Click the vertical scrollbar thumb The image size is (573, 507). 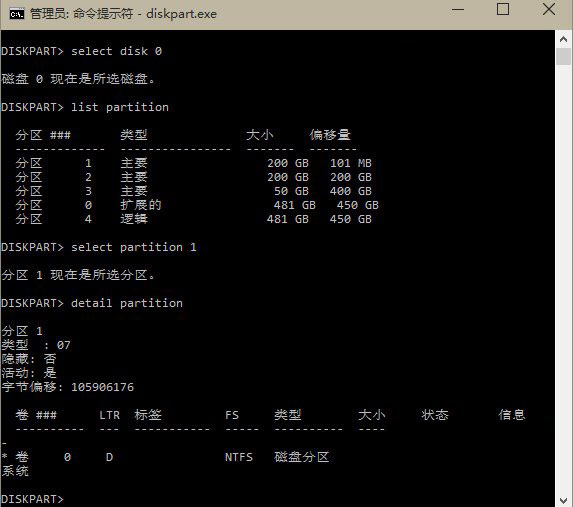563,57
